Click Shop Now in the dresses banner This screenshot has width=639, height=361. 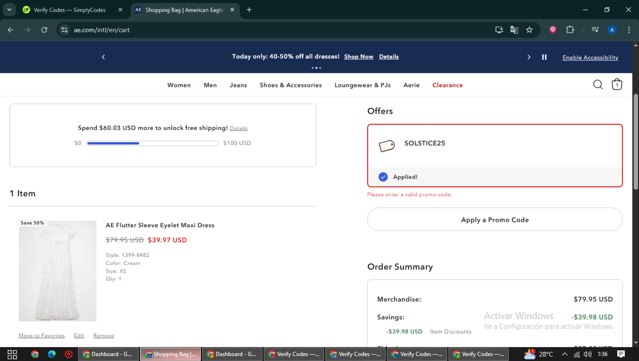[x=359, y=57]
